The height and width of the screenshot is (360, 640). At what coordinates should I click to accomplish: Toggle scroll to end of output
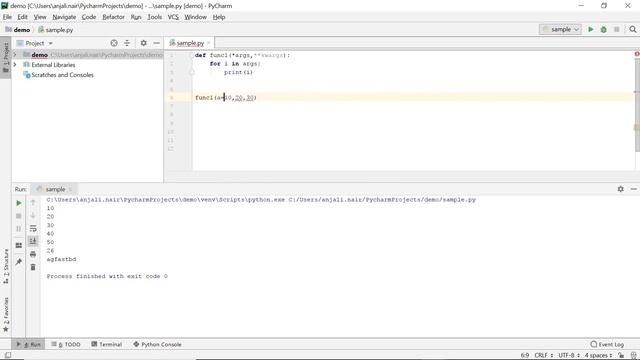(33, 241)
